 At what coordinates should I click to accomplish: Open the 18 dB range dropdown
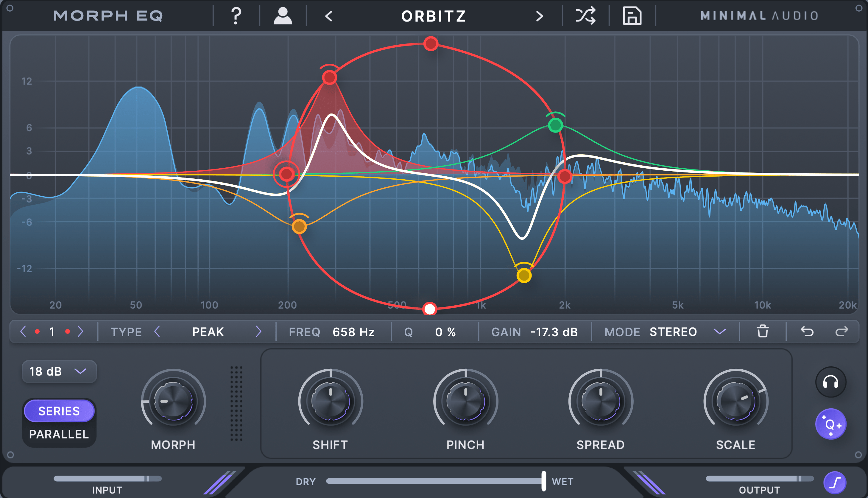[x=59, y=371]
